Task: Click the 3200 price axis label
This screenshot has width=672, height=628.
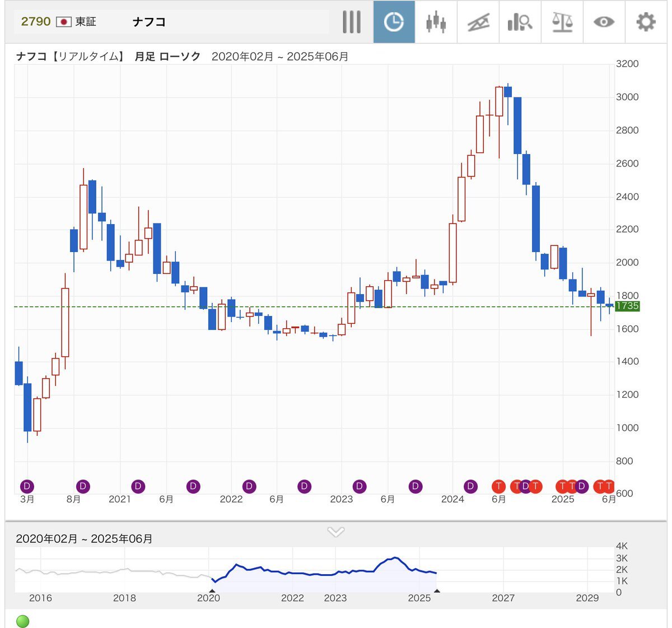Action: [627, 64]
